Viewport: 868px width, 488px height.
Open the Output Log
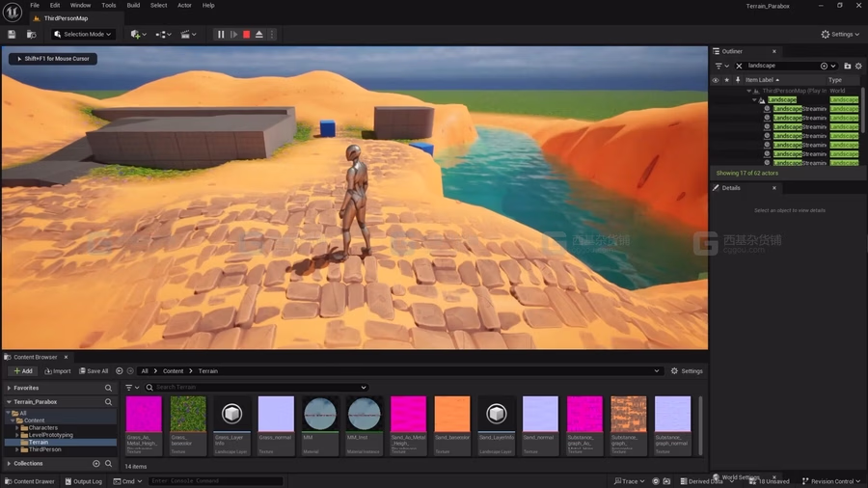point(84,481)
